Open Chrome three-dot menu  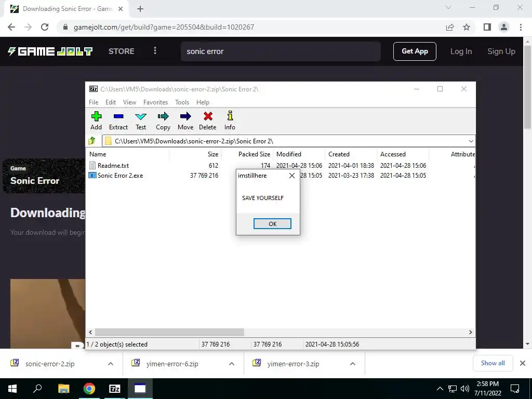(x=521, y=27)
